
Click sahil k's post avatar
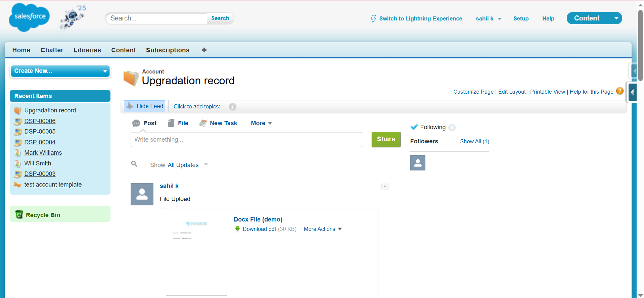142,194
